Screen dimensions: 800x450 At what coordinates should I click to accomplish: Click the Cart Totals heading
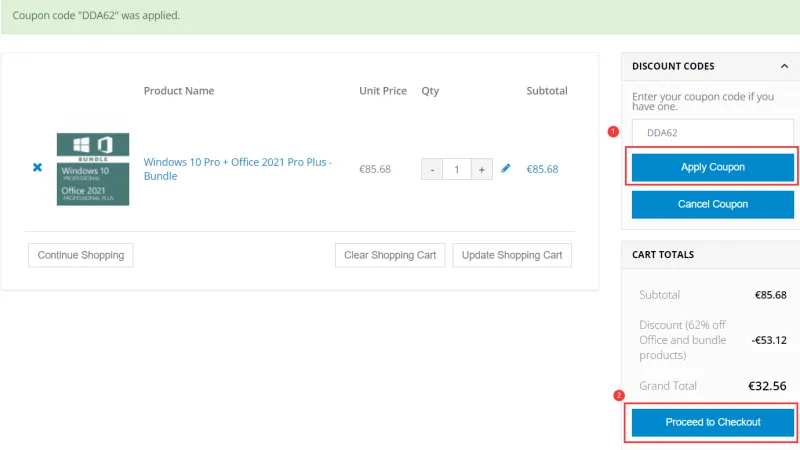point(662,254)
